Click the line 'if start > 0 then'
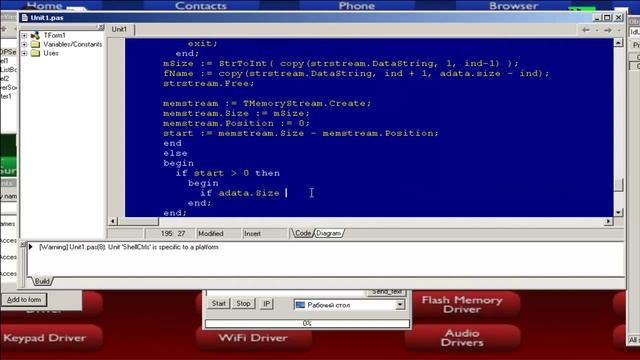This screenshot has width=640, height=360. click(228, 173)
